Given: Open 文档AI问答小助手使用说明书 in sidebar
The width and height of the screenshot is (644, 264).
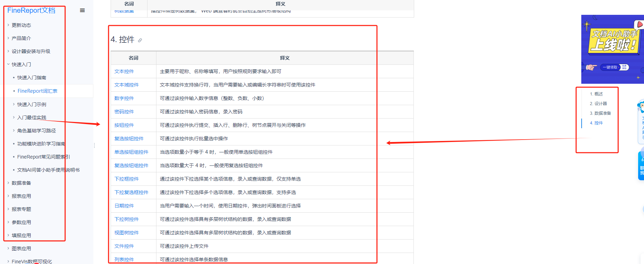Looking at the screenshot, I should (49, 170).
